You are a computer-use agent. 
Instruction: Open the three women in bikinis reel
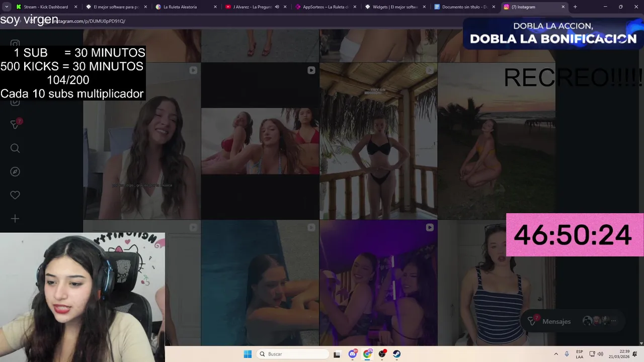260,141
